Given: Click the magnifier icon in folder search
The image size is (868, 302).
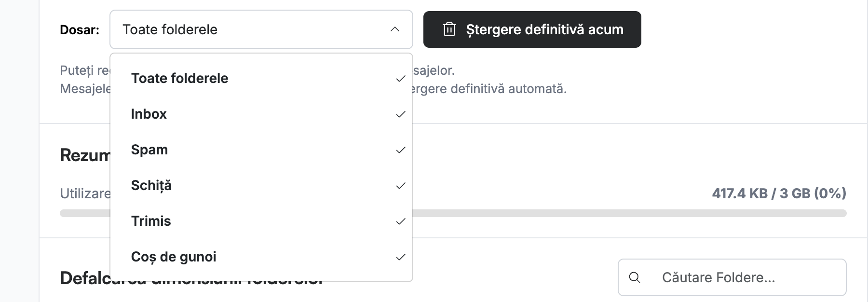Looking at the screenshot, I should (635, 277).
